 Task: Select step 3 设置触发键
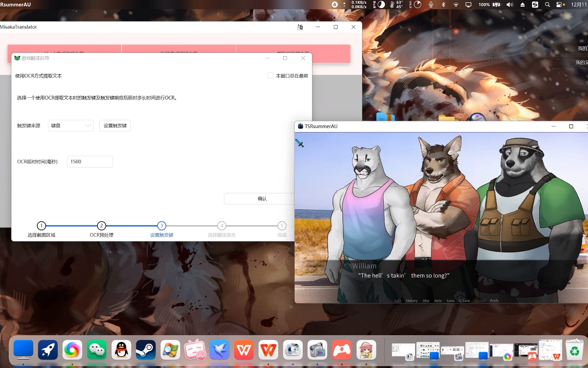tap(162, 229)
